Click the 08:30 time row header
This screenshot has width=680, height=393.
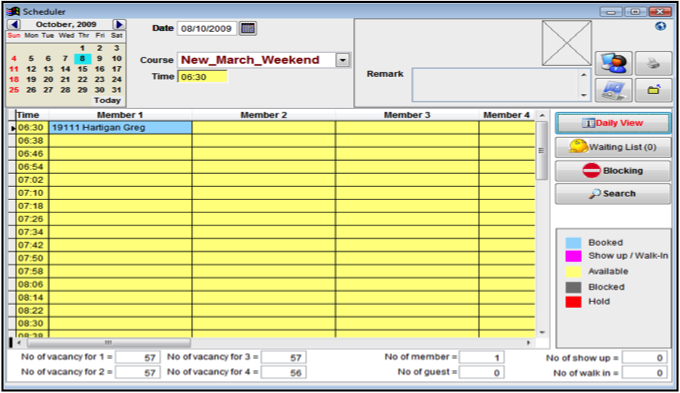pyautogui.click(x=31, y=323)
